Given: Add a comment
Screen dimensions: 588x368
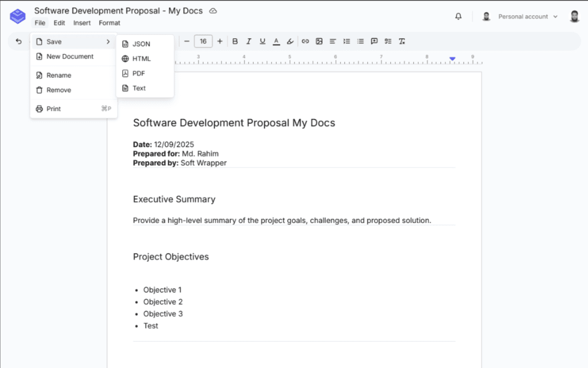Looking at the screenshot, I should (374, 41).
